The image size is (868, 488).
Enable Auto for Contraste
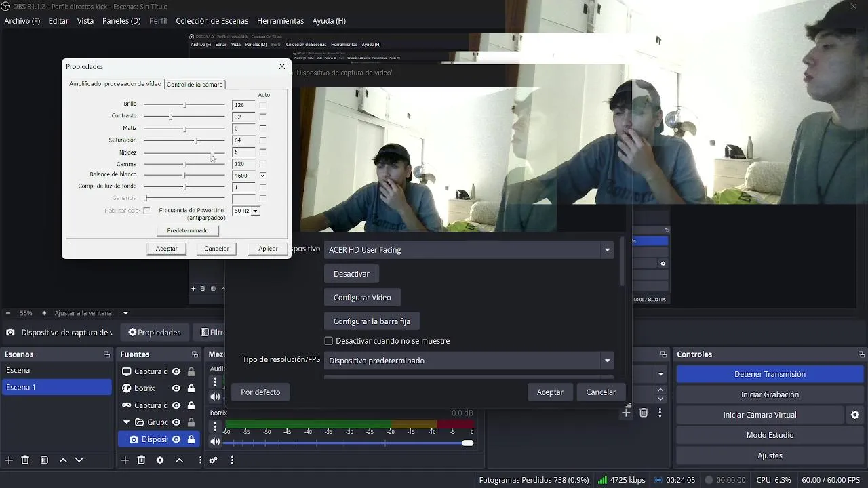262,117
